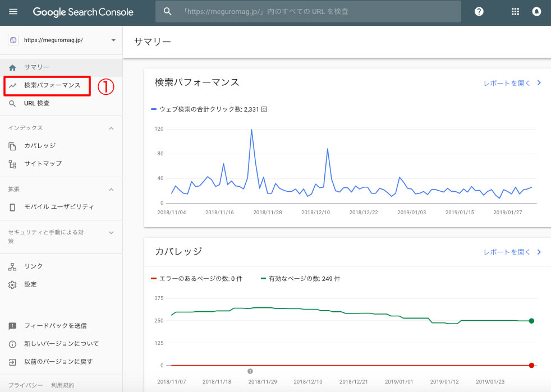This screenshot has width=551, height=392.
Task: Click フィードバックを送信 in the sidebar
Action: pos(55,326)
